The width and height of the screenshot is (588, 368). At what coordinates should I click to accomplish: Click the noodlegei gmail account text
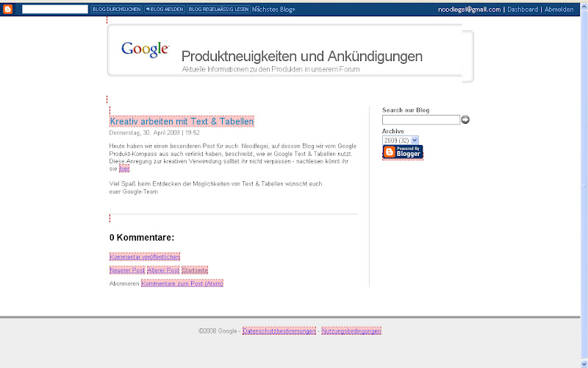click(469, 10)
